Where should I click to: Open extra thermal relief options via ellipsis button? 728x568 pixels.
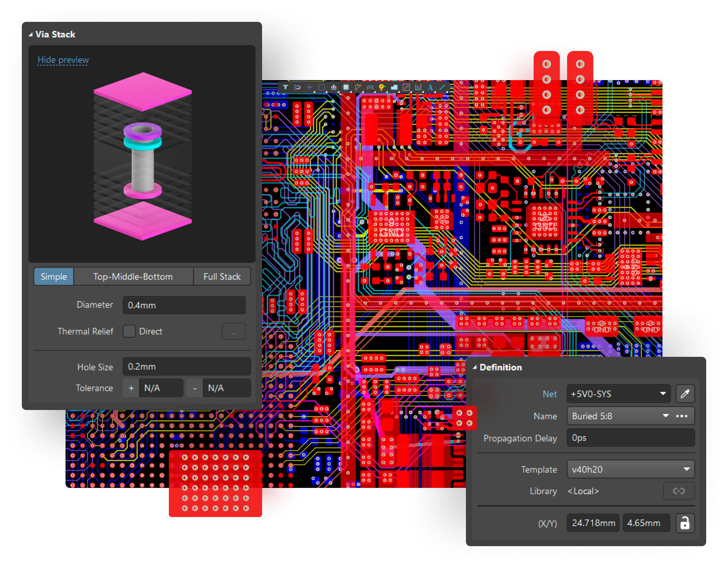point(233,331)
